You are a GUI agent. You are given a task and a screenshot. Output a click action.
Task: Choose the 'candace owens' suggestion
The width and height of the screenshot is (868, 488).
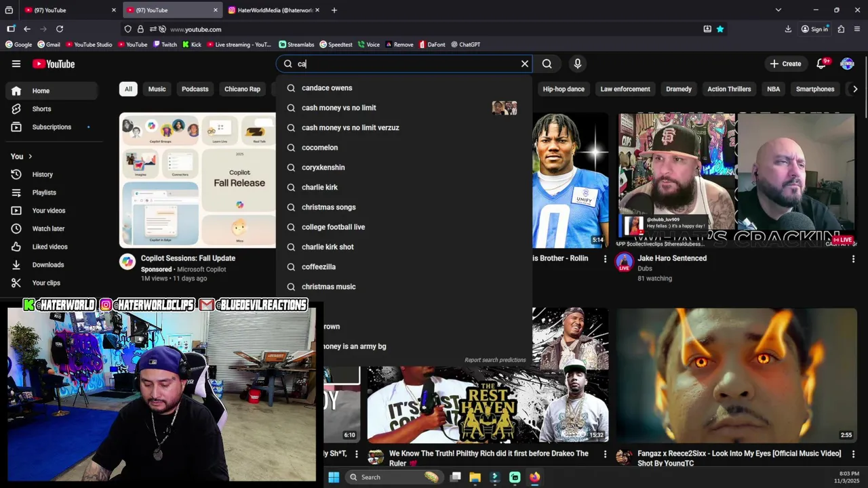pos(403,88)
